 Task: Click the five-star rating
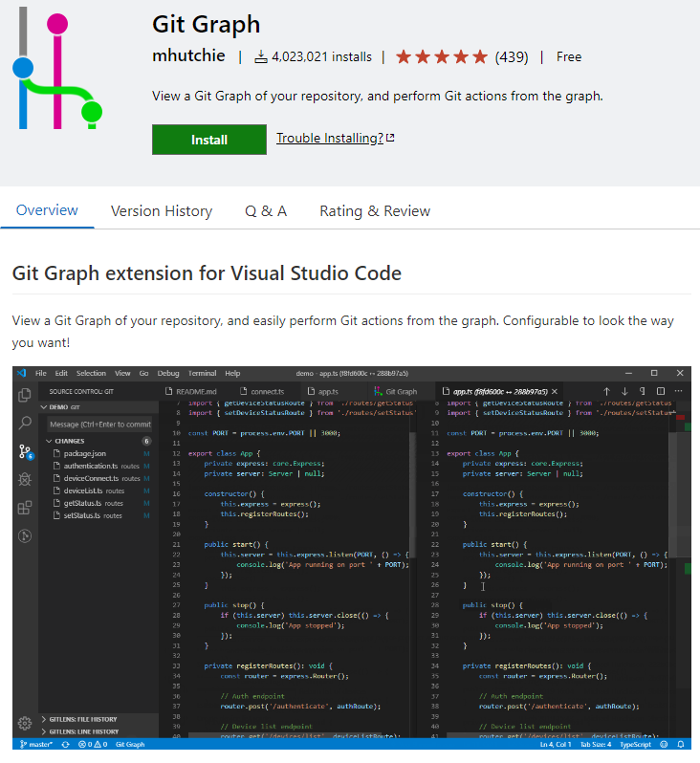442,57
